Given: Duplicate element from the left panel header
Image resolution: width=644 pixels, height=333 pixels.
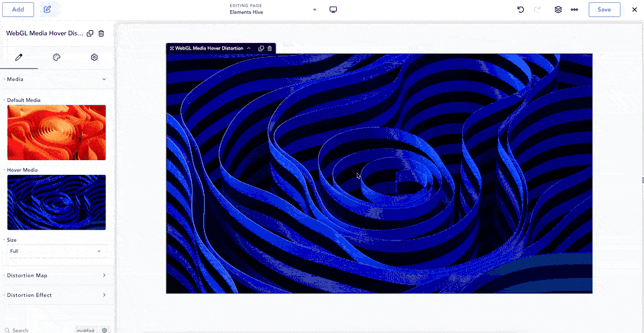Looking at the screenshot, I should coord(91,34).
